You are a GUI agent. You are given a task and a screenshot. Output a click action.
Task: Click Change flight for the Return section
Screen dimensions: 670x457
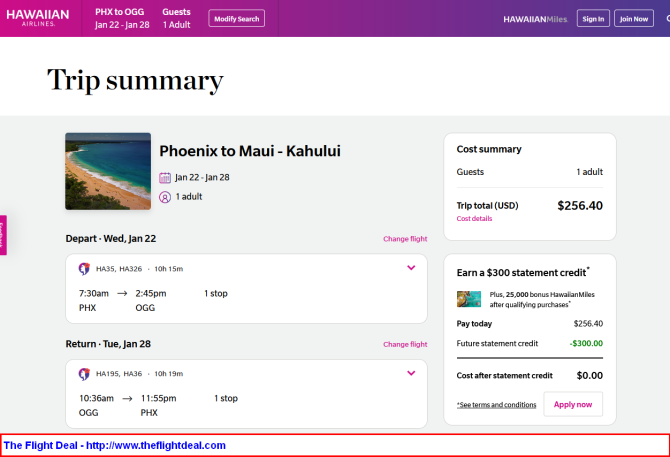click(405, 344)
